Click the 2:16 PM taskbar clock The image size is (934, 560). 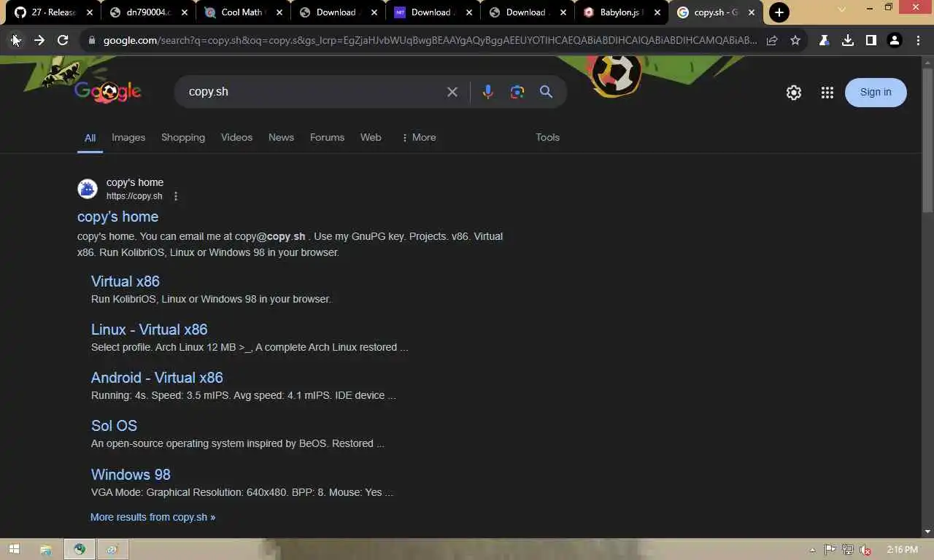(x=902, y=550)
